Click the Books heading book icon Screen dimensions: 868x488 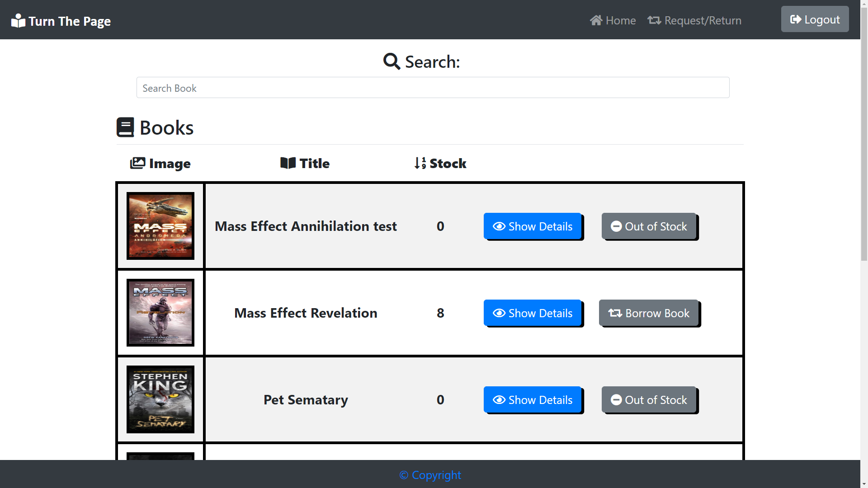pyautogui.click(x=125, y=127)
